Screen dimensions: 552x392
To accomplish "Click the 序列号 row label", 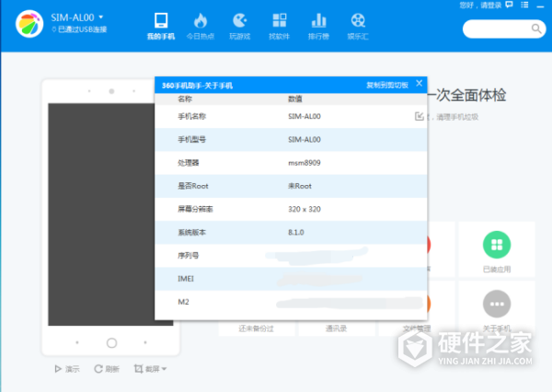I will (189, 256).
